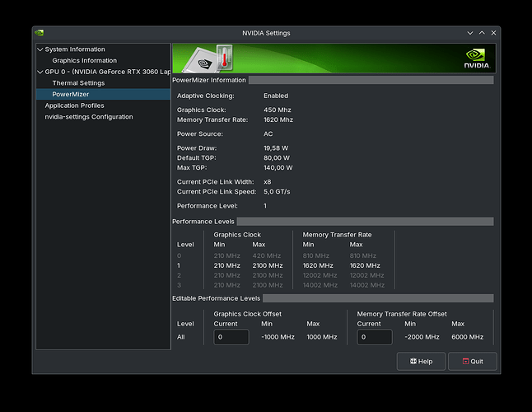Screen dimensions: 532x412
Task: Click performance level 1 row's 2100 MHz max
Action: click(x=268, y=265)
